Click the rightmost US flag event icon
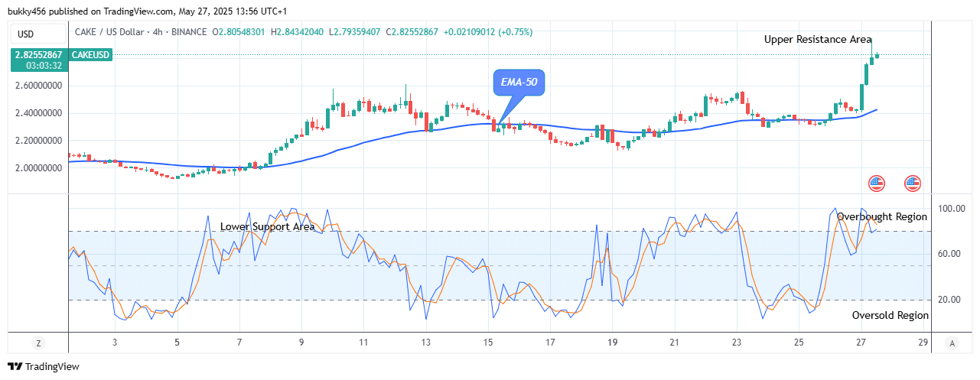 913,183
